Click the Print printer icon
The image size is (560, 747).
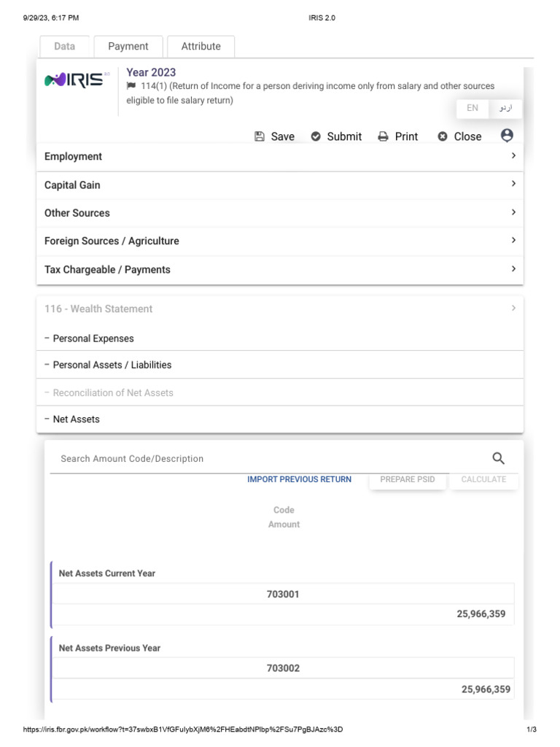point(384,136)
